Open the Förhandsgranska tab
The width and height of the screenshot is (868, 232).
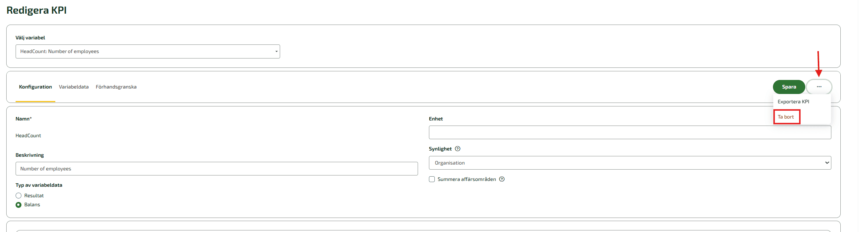tap(116, 87)
